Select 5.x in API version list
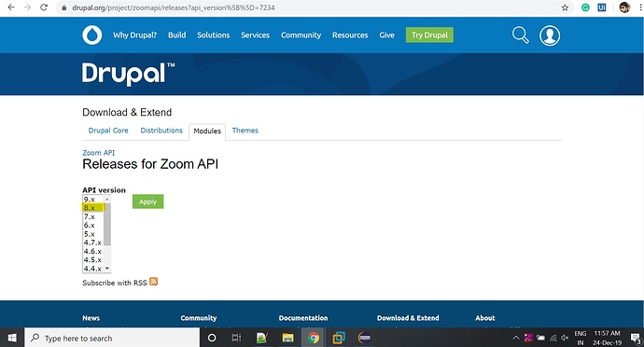The width and height of the screenshot is (644, 347). (x=92, y=233)
